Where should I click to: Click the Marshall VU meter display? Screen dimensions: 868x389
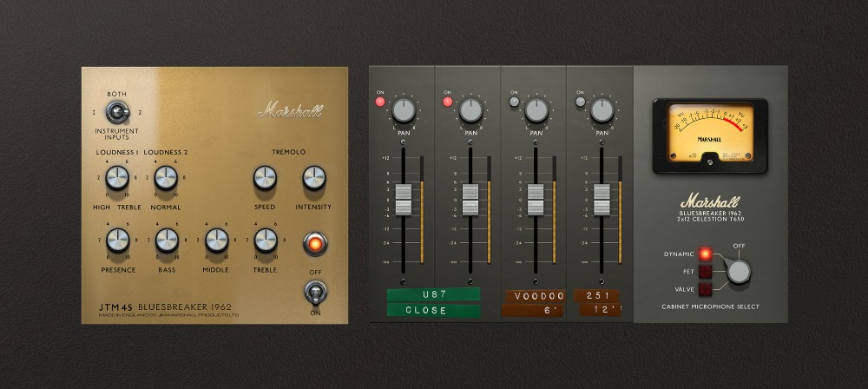pos(710,133)
